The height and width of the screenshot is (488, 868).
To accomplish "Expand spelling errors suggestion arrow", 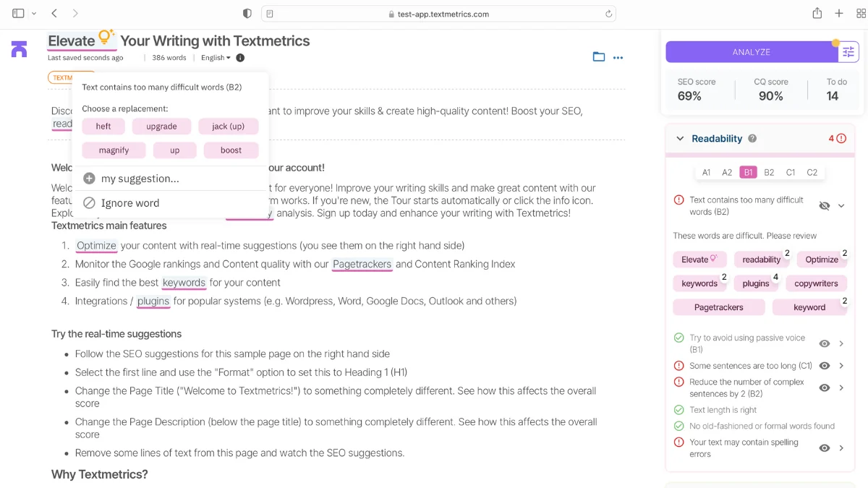I will tap(841, 448).
